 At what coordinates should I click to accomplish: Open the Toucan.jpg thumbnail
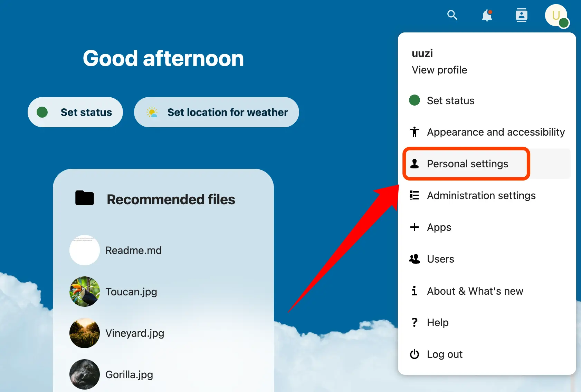click(x=85, y=292)
